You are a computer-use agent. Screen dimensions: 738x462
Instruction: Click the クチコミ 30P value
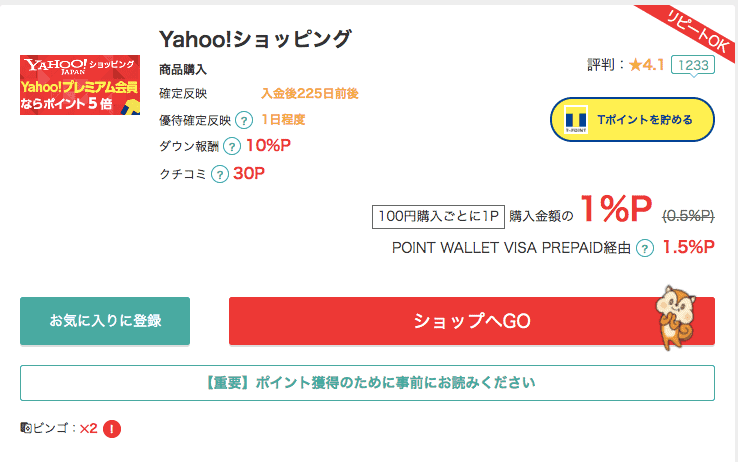[249, 173]
